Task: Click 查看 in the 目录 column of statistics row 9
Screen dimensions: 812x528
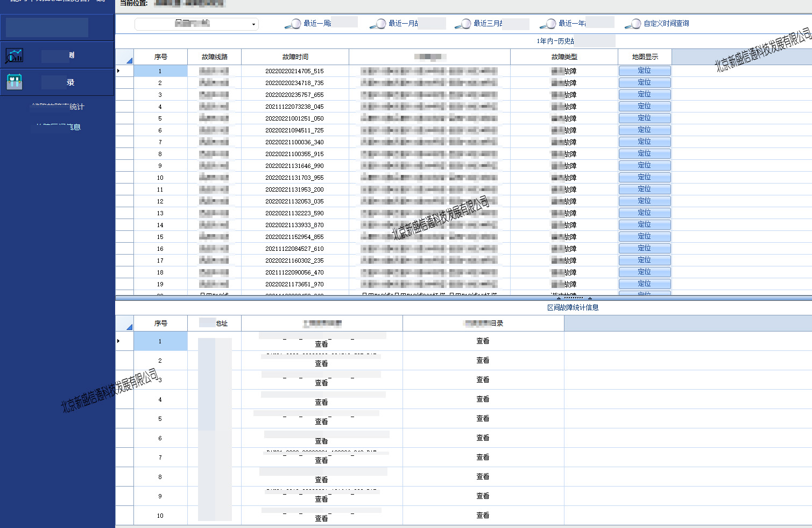Action: pos(483,496)
